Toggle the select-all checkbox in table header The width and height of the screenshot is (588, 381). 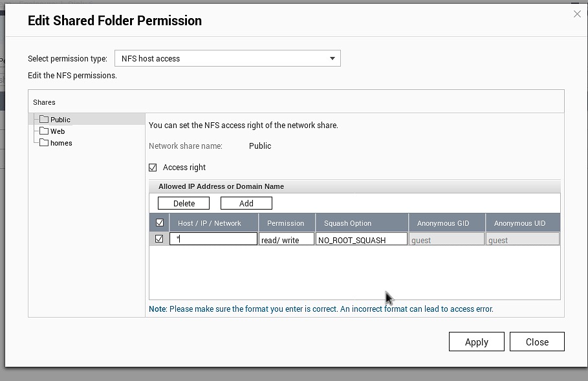(160, 223)
